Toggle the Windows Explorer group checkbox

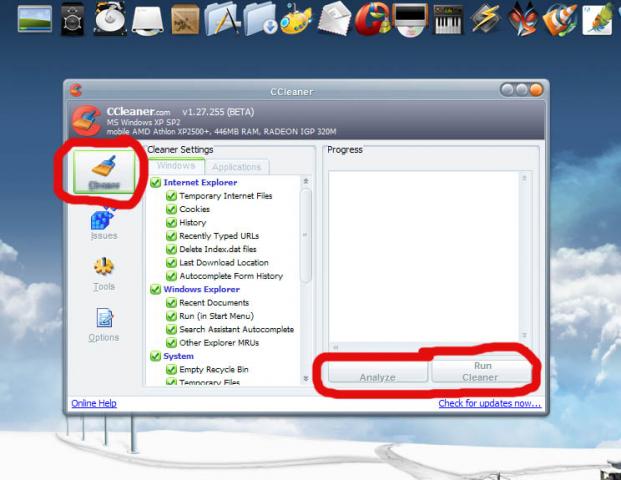[156, 290]
